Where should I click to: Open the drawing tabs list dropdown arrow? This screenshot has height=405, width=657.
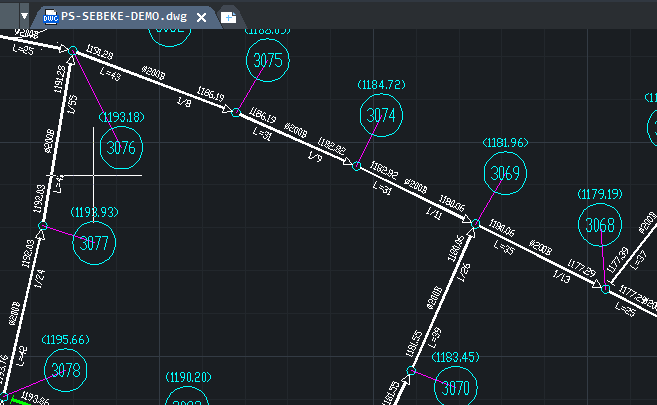[x=24, y=16]
